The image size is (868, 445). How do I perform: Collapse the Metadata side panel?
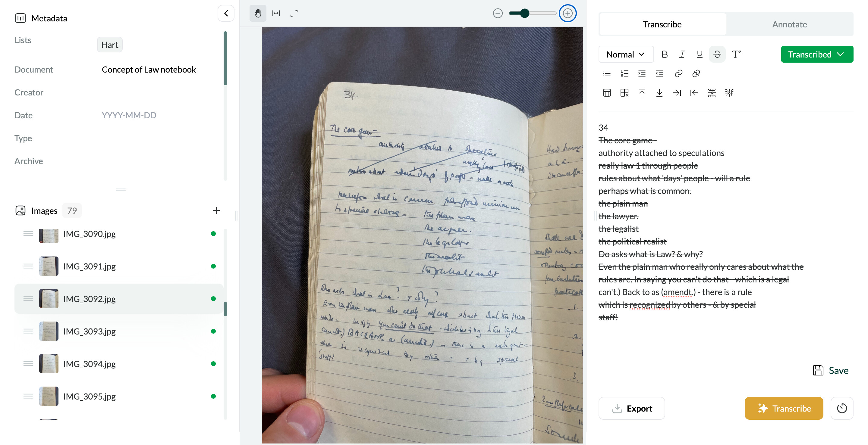tap(226, 13)
